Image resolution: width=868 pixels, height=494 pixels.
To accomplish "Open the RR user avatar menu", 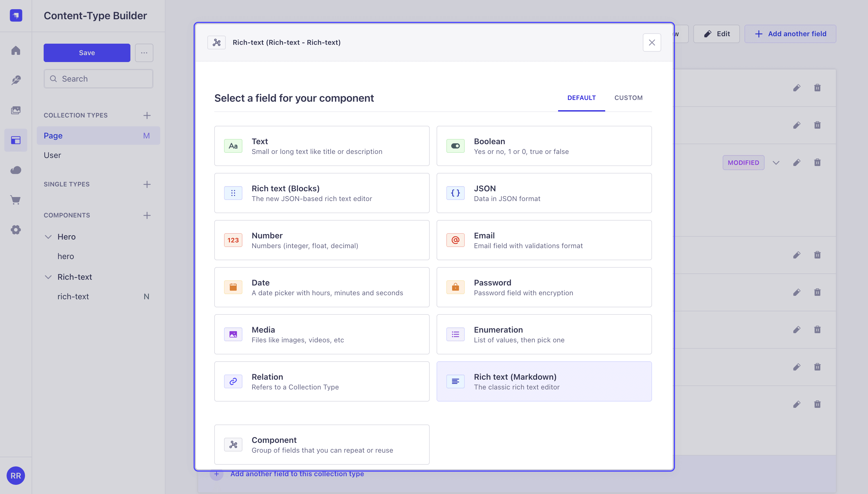I will (16, 476).
